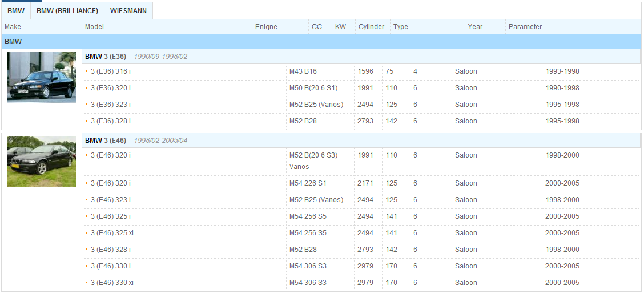Viewport: 644px width, 293px height.
Task: Click the Enigne column header
Action: pyautogui.click(x=266, y=27)
